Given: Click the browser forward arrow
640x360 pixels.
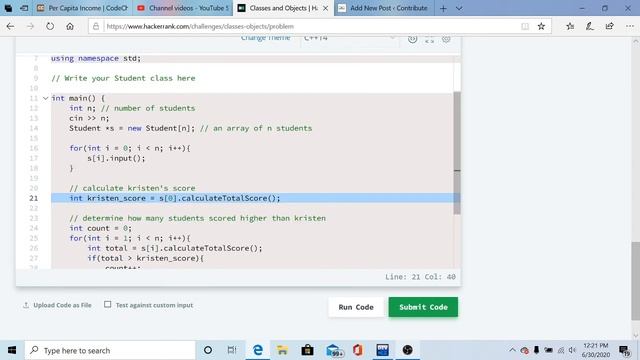Looking at the screenshot, I should (30, 26).
